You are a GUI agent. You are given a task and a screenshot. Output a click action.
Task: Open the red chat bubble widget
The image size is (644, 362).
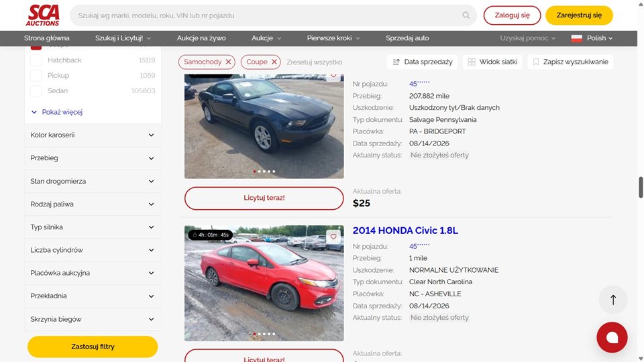(x=612, y=337)
